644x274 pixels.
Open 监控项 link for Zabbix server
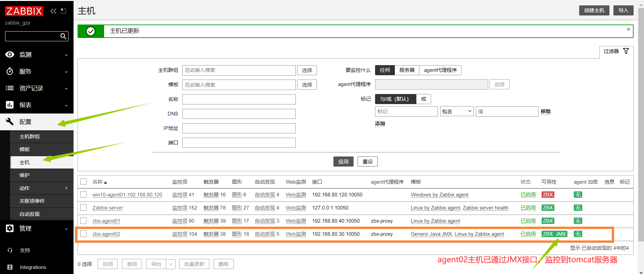pyautogui.click(x=180, y=208)
